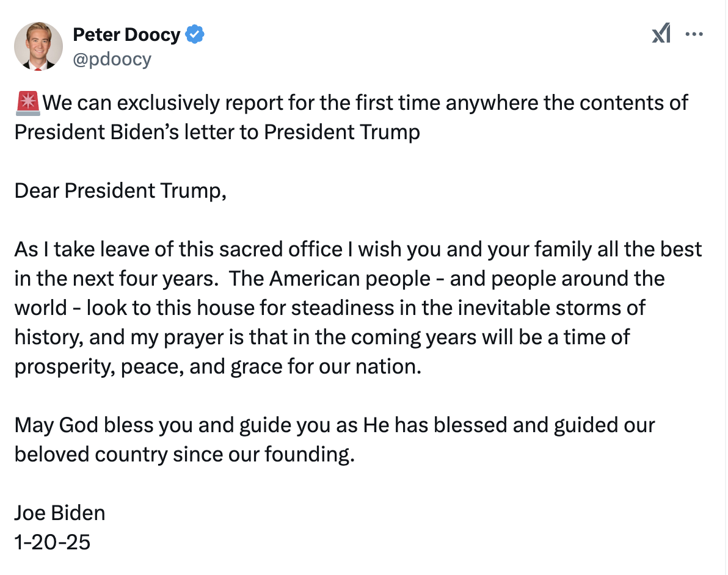The image size is (728, 575).
Task: Click Peter Doocy's profile picture
Action: coord(38,46)
